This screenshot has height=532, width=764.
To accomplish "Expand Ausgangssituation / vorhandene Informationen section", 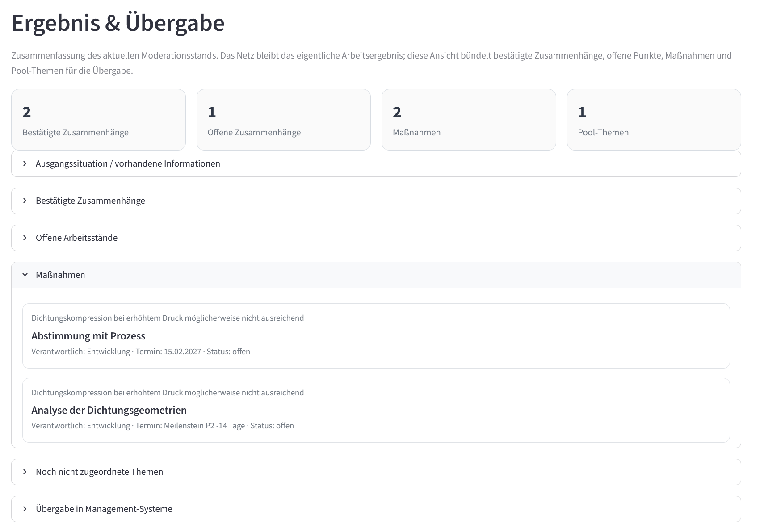I will pos(376,163).
